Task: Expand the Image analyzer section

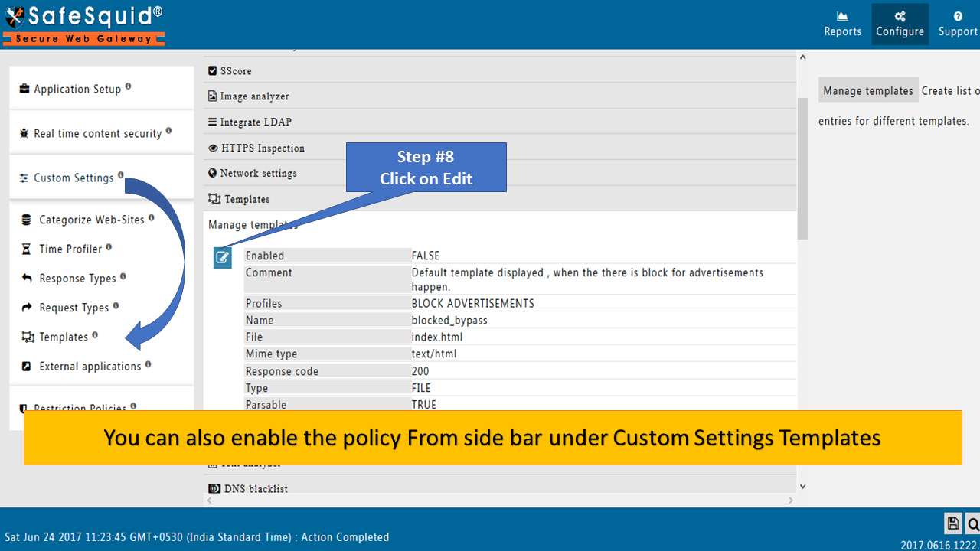Action: (501, 96)
